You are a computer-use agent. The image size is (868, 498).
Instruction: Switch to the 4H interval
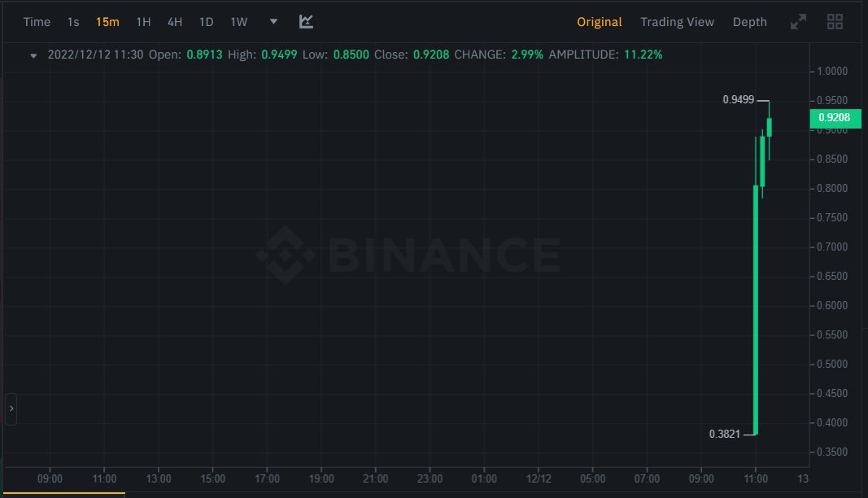(x=175, y=22)
